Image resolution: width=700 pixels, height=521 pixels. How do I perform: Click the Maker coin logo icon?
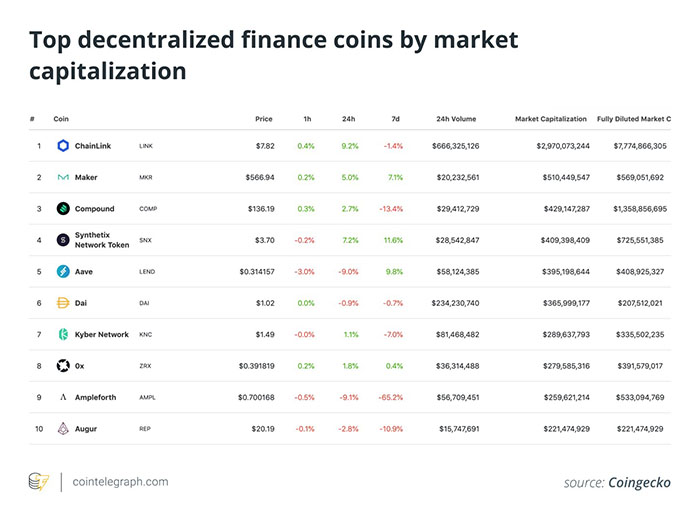(x=62, y=178)
